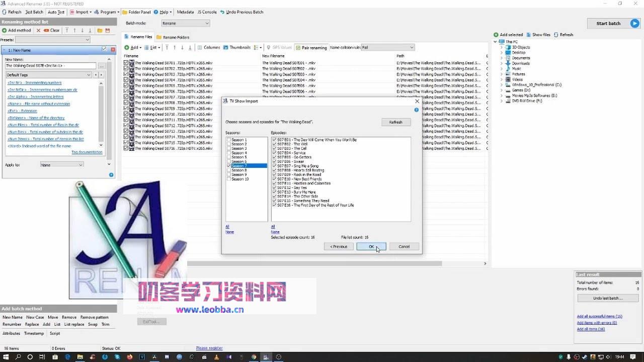Click the save preset floppy icon
Screen dimensions: 644x362
point(108,30)
